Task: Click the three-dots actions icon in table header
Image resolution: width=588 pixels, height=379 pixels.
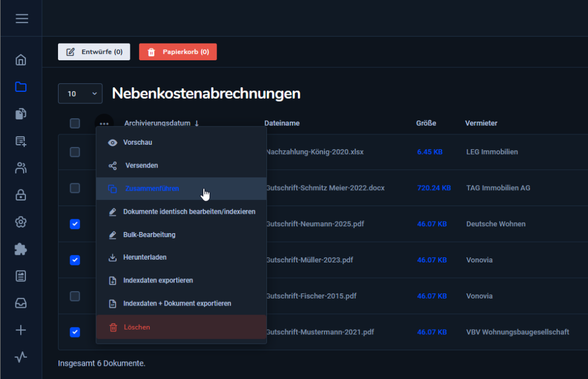Action: [x=105, y=123]
